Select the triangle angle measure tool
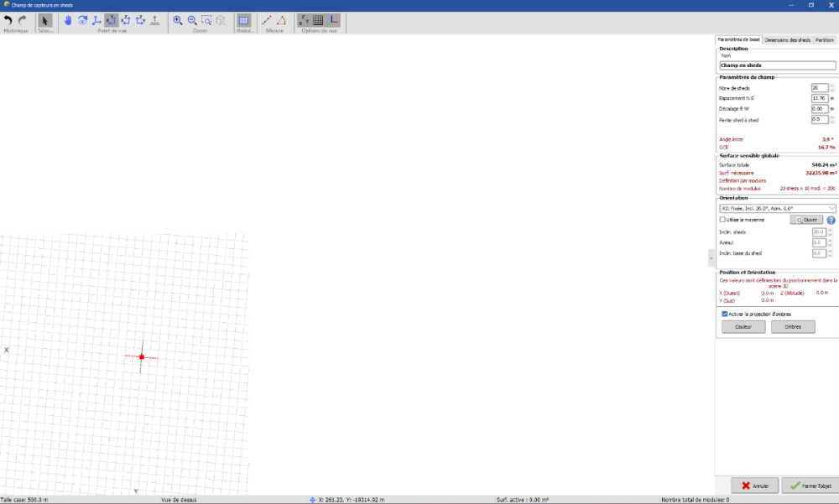The image size is (839, 504). (281, 20)
